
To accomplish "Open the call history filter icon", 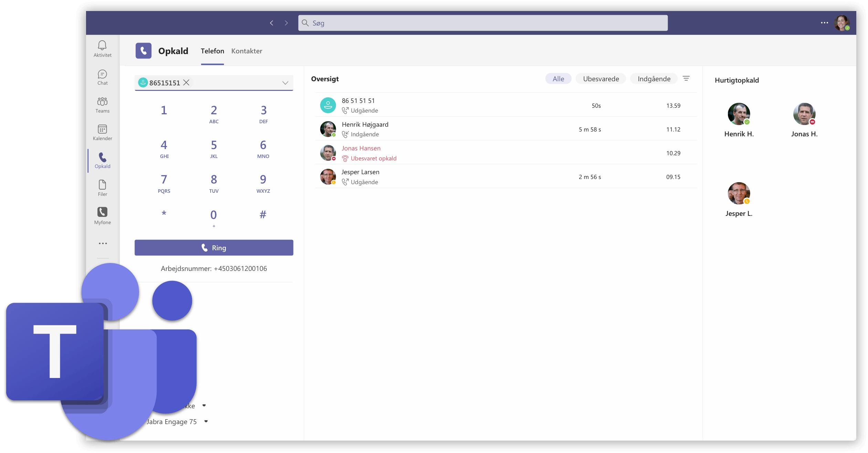I will point(686,78).
